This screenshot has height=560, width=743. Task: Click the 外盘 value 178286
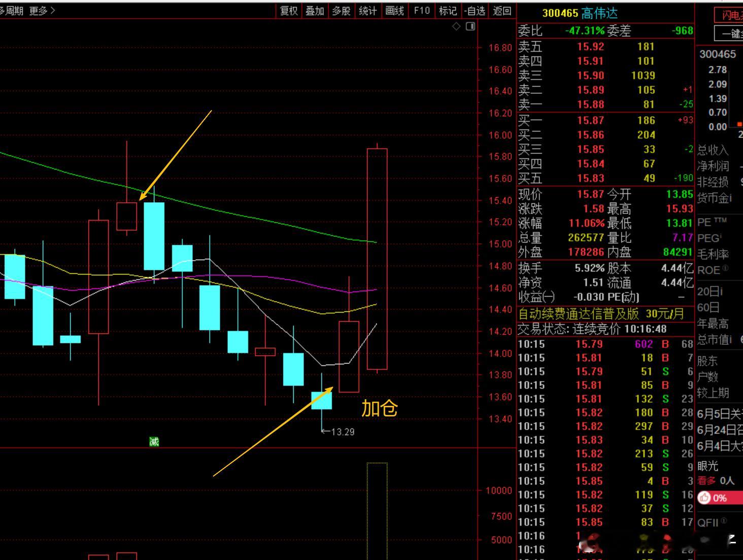pyautogui.click(x=586, y=252)
